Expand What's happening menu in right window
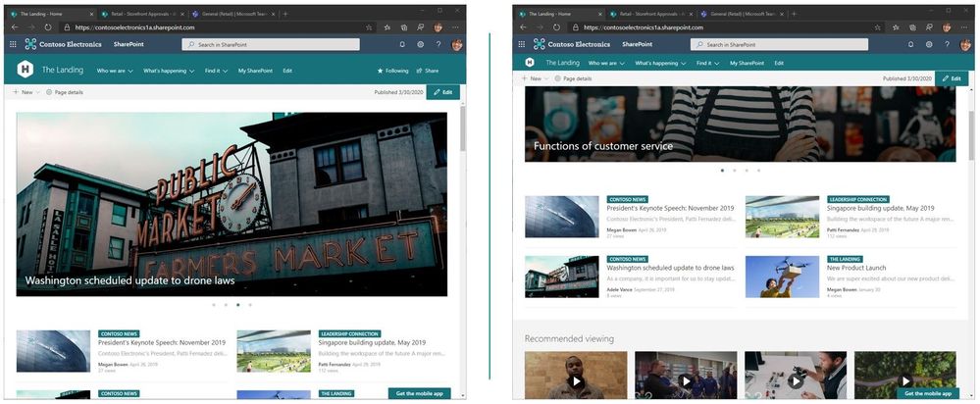 coord(660,63)
